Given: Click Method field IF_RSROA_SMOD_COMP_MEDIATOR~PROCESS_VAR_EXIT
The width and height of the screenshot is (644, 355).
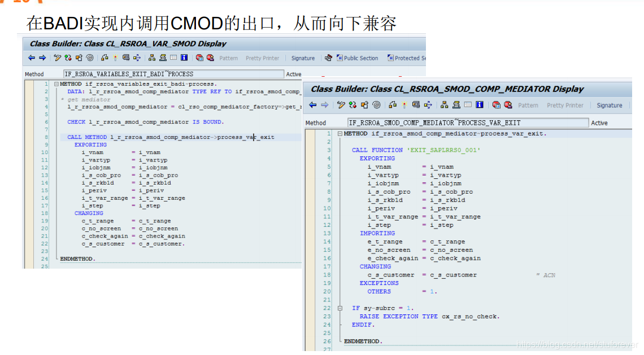Looking at the screenshot, I should coord(468,122).
